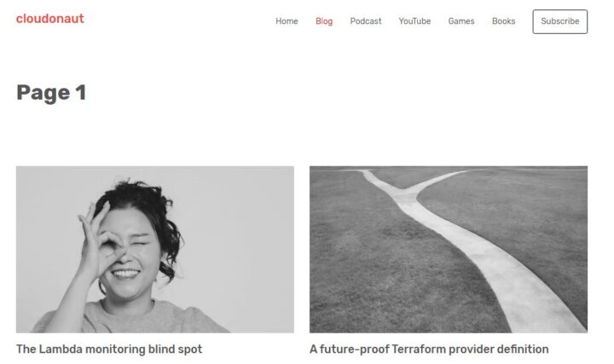Click the woman's hand in the Lambda image
The width and height of the screenshot is (614, 364).
pos(98,243)
